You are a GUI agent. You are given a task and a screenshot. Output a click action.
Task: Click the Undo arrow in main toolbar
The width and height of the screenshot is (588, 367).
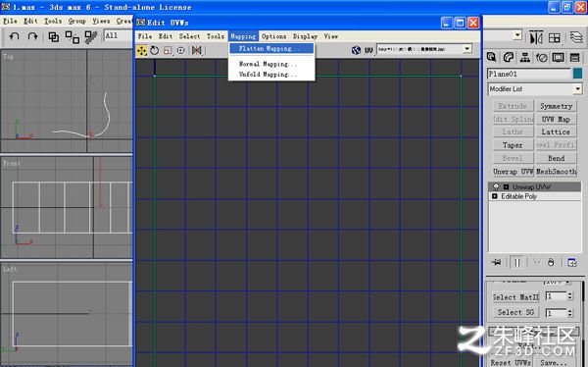[15, 37]
